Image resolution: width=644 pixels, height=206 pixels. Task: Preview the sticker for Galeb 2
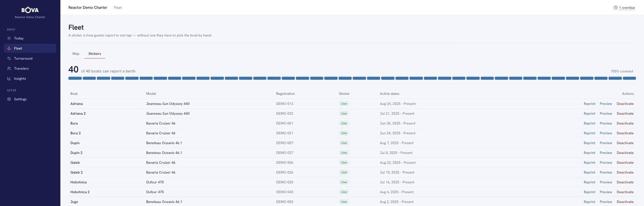[x=606, y=172]
